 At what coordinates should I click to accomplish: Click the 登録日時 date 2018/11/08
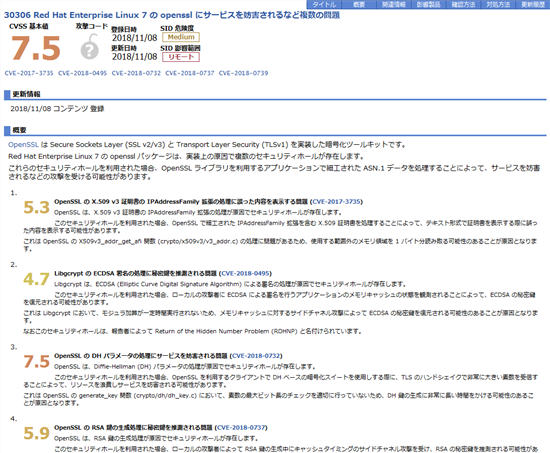[x=134, y=38]
